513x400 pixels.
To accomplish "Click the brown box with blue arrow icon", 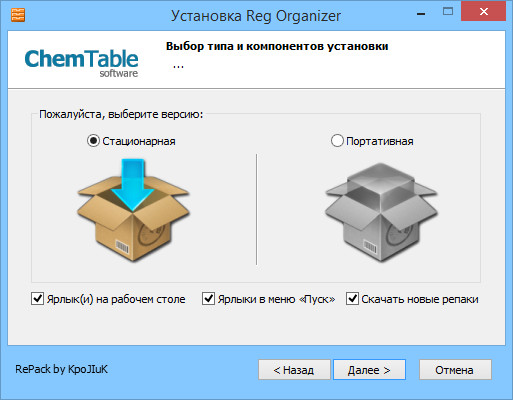I will 133,210.
